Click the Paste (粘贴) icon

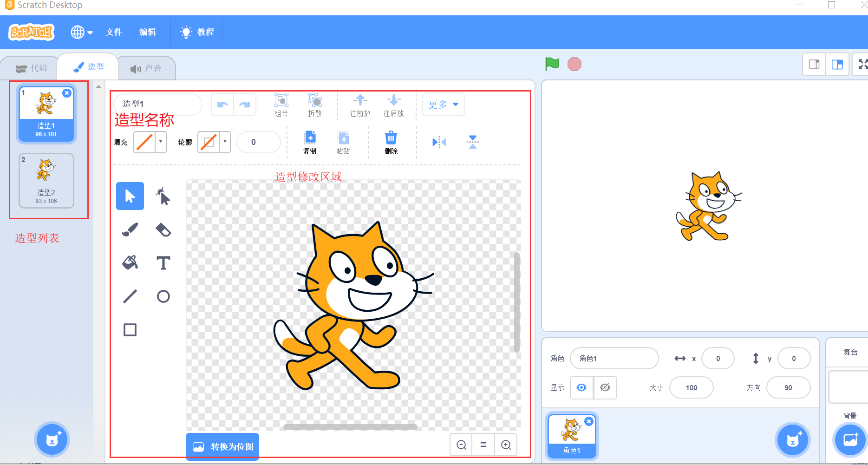343,142
